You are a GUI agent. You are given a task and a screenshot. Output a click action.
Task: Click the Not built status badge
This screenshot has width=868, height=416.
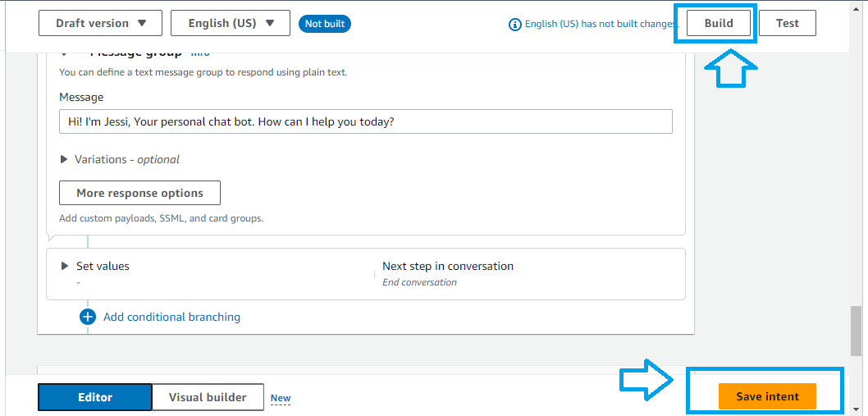(325, 24)
